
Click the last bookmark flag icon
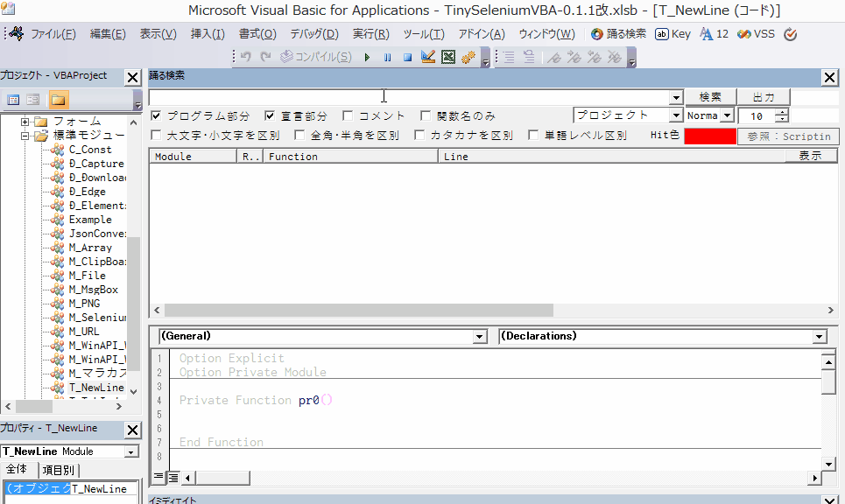[615, 57]
